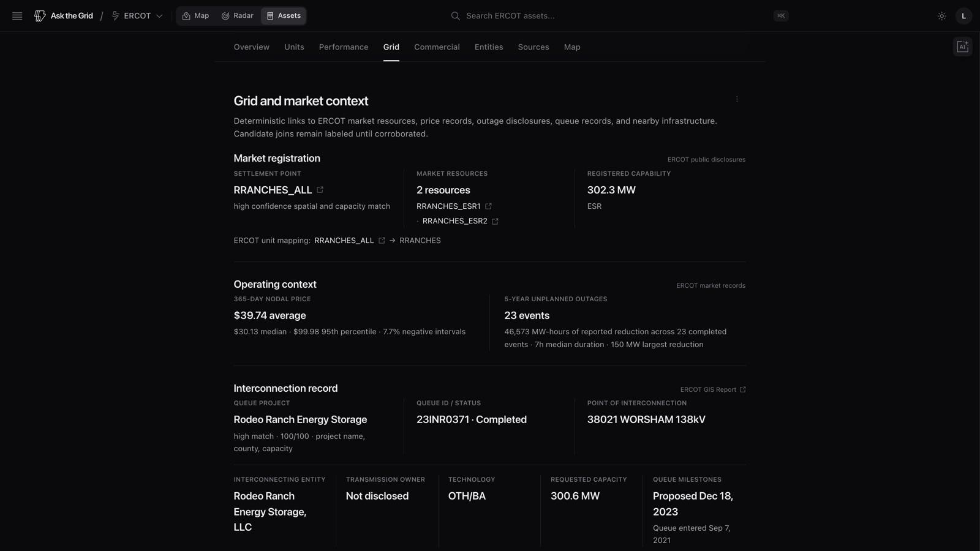Click the RRANCHES unit mapping target

pos(420,241)
